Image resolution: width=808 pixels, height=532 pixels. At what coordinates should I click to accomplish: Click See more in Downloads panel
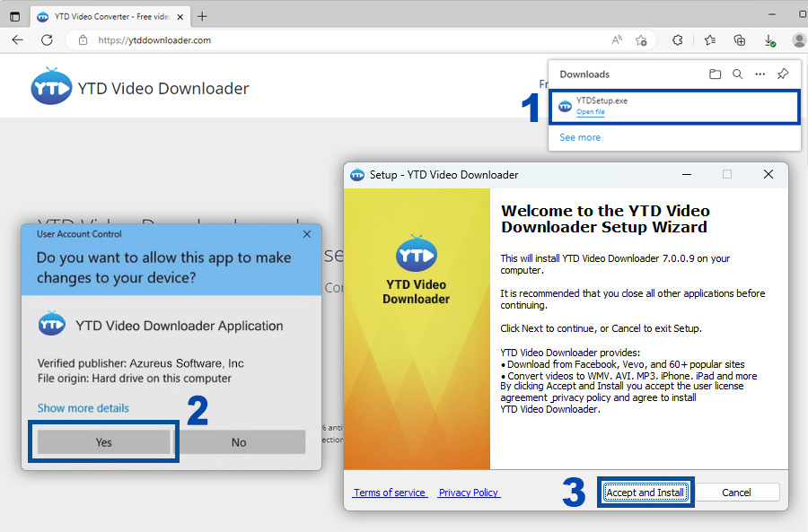pos(580,137)
